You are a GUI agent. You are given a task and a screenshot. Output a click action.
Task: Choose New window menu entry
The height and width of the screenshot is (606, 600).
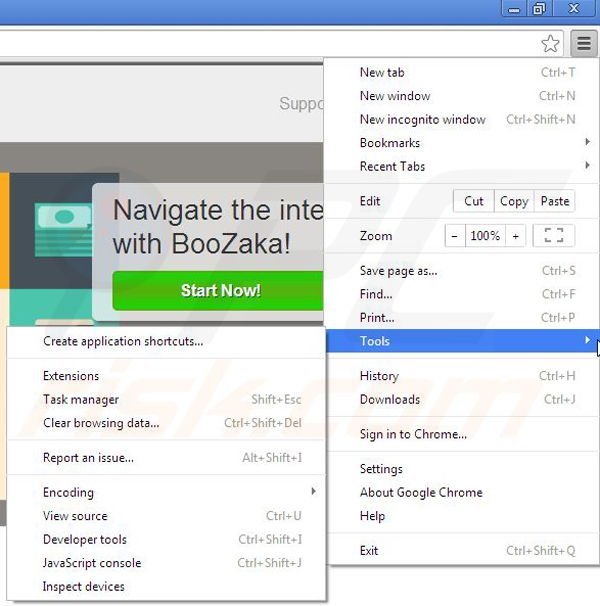point(461,96)
